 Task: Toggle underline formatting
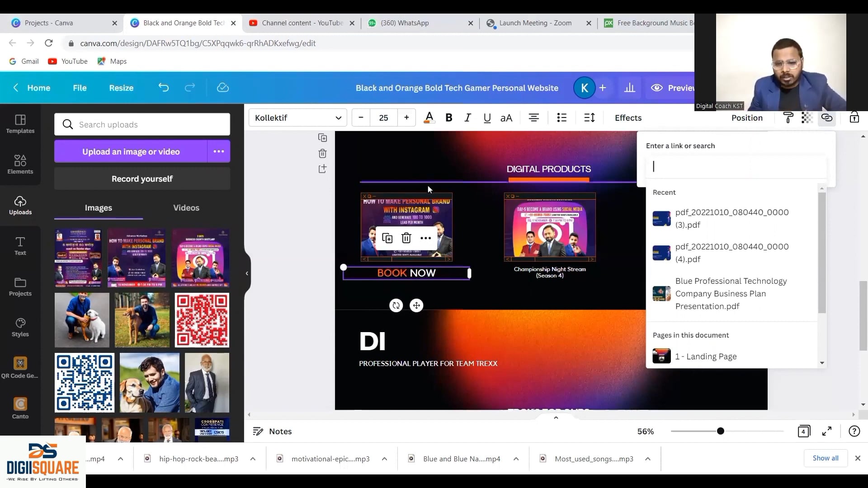(x=487, y=118)
